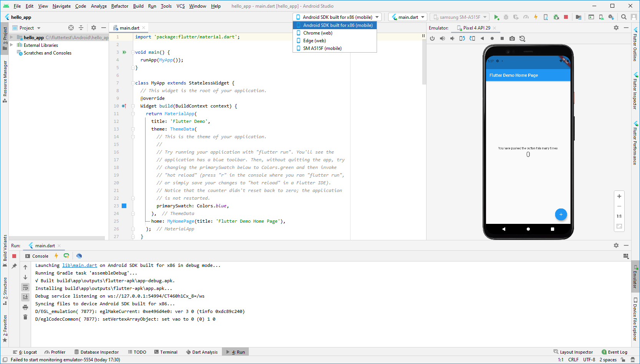Open the main.dart run configuration dropdown
This screenshot has width=640, height=364.
[x=408, y=17]
